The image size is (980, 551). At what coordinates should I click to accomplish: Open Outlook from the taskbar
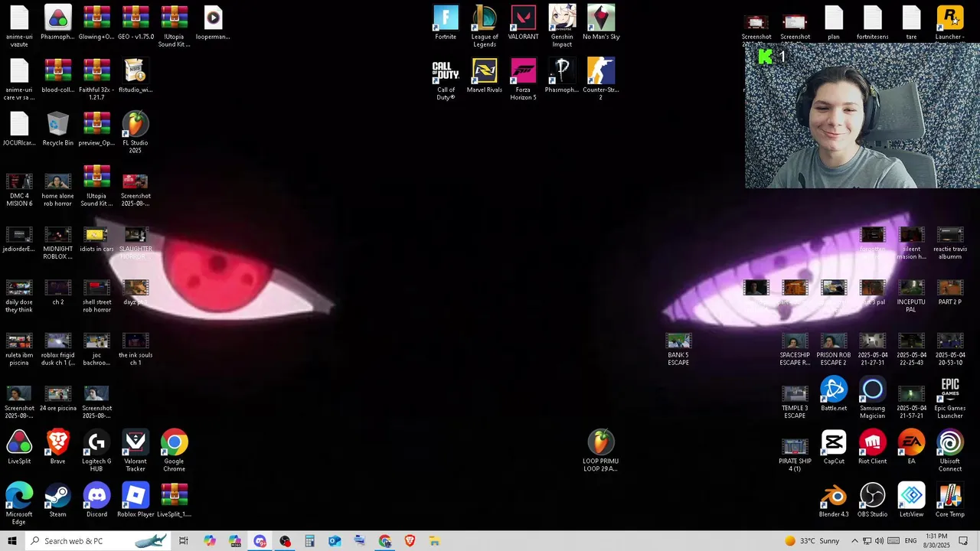click(335, 541)
